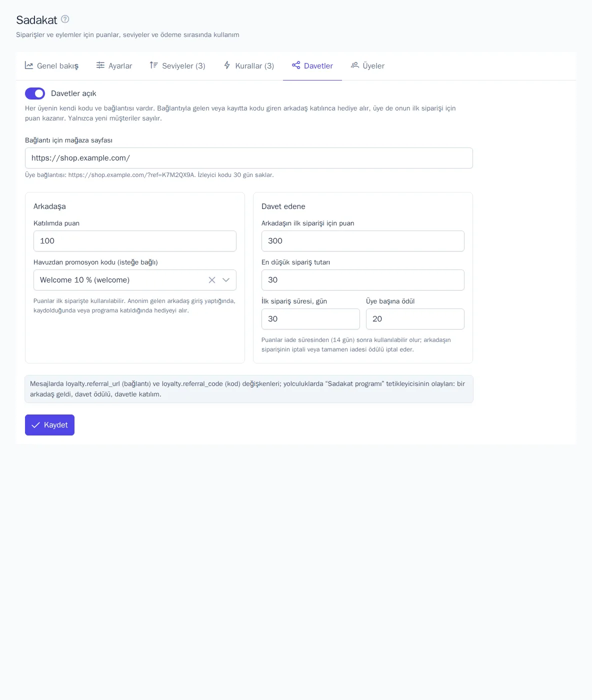
Task: Select the Üye başına ödül input
Action: click(415, 319)
